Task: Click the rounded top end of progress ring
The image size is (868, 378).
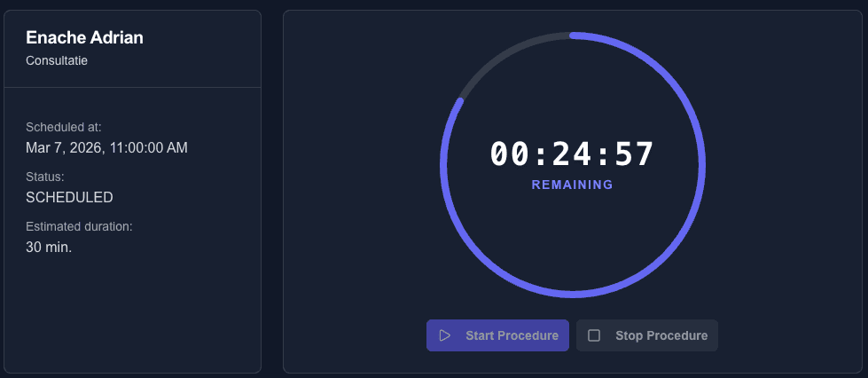Action: pyautogui.click(x=574, y=35)
